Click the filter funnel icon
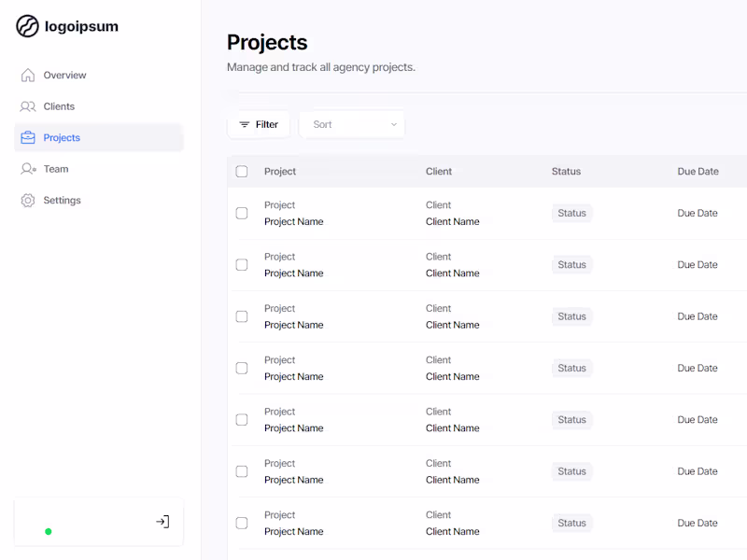Screen dimensions: 747x560 click(243, 124)
